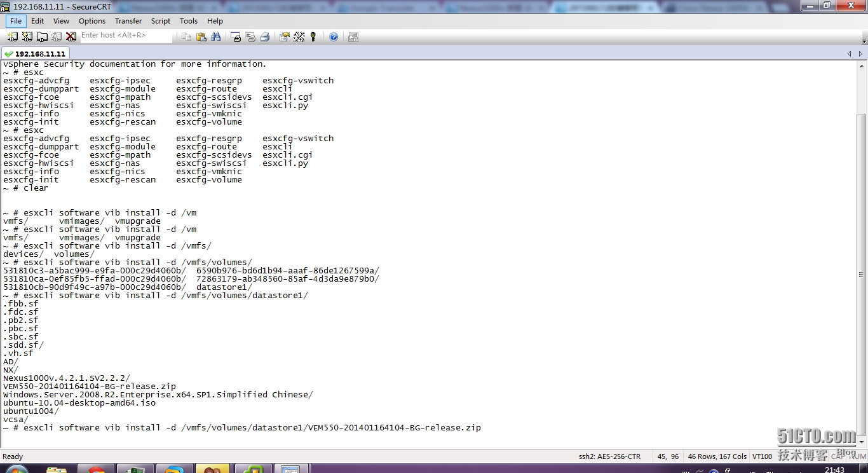
Task: Click the Enter host input field
Action: [x=126, y=36]
